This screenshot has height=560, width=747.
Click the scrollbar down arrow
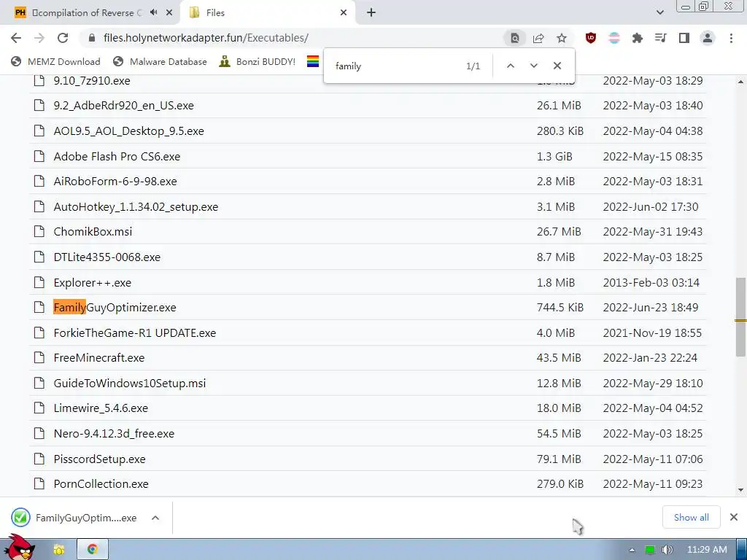740,490
